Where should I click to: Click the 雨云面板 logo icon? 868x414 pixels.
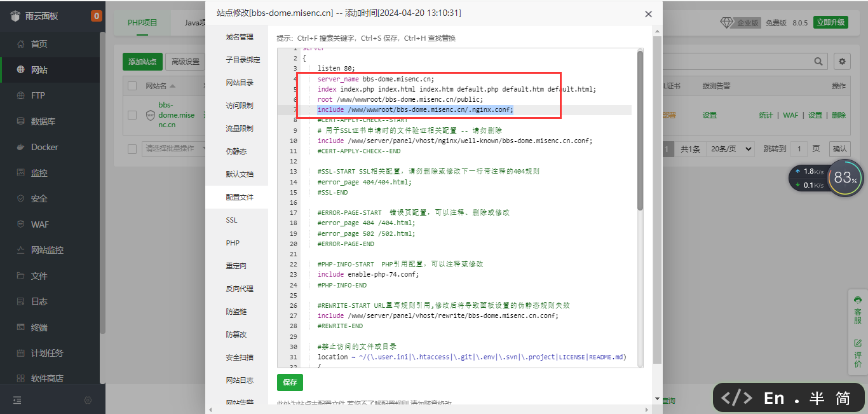point(16,16)
